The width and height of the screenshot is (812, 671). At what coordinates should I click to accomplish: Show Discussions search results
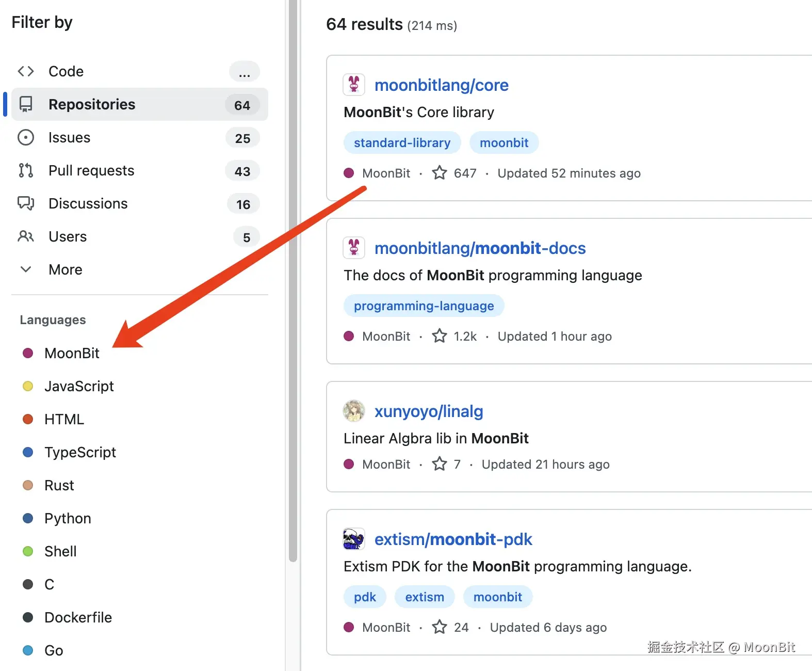(x=88, y=203)
